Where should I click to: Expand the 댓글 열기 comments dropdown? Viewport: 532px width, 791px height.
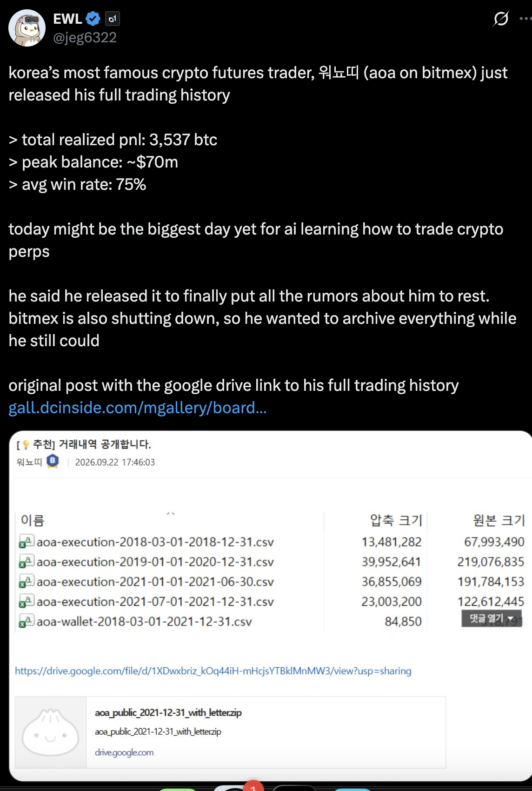point(492,618)
